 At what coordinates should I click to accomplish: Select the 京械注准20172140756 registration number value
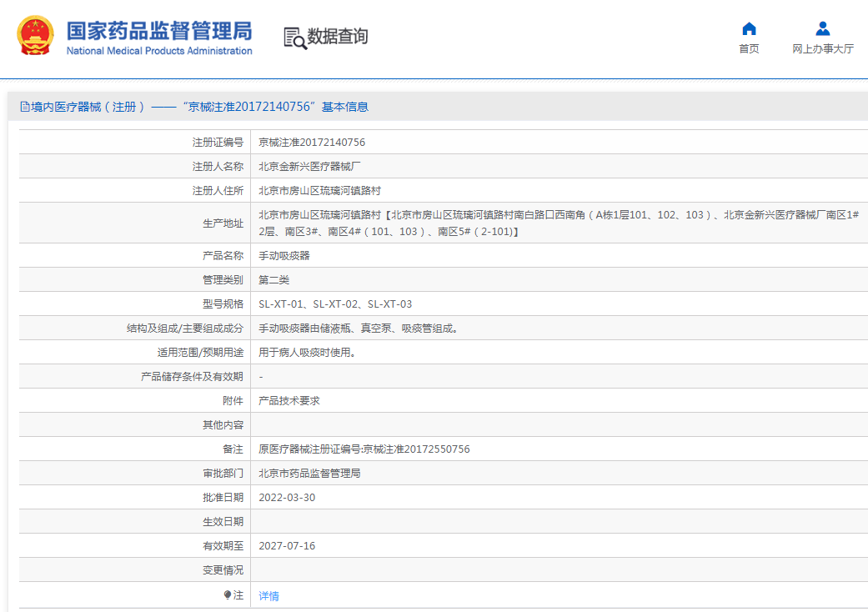click(x=312, y=143)
